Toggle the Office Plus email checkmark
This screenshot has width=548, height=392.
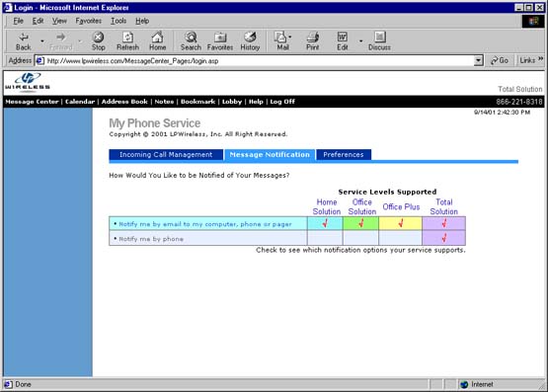pyautogui.click(x=401, y=223)
